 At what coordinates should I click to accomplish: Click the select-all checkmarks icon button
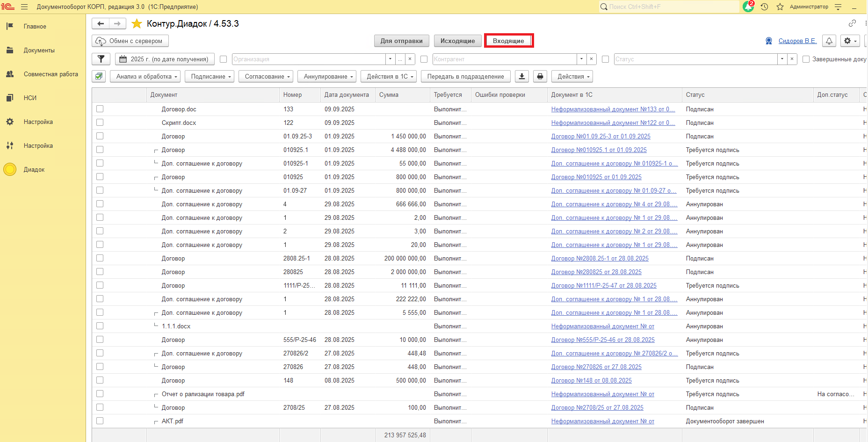pyautogui.click(x=99, y=76)
